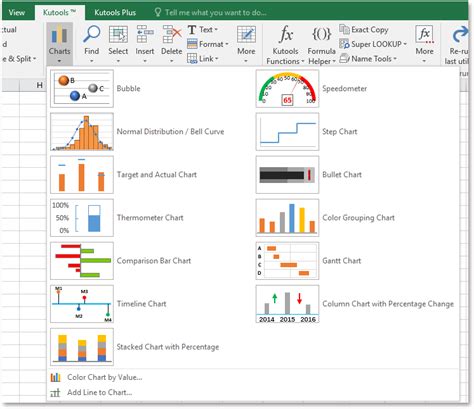Open the Select tool icon

click(x=118, y=34)
